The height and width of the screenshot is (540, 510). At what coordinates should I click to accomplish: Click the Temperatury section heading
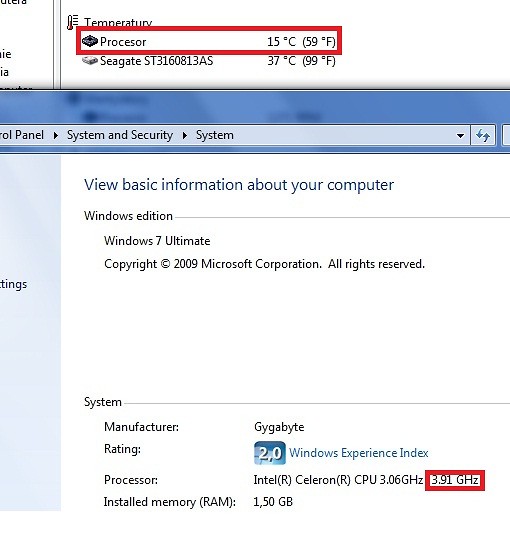click(x=118, y=22)
